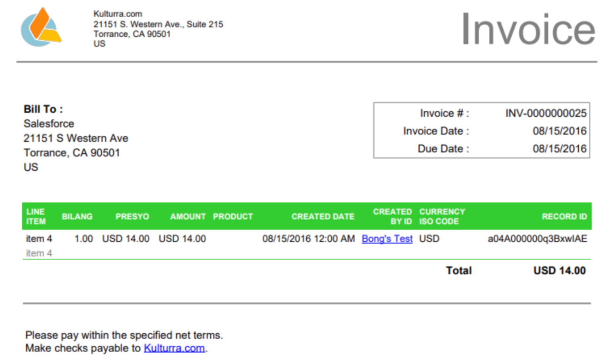
Task: Click the Invoice # label
Action: [444, 113]
